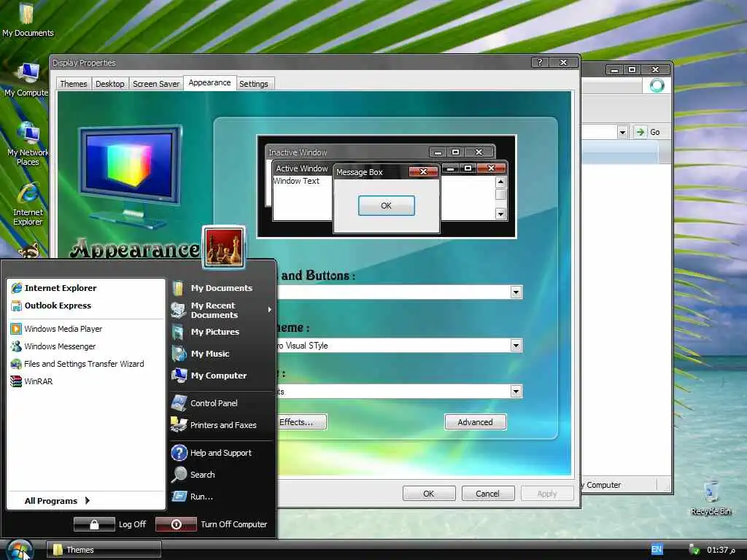The height and width of the screenshot is (560, 747).
Task: Click the monitor preview image
Action: (x=130, y=175)
